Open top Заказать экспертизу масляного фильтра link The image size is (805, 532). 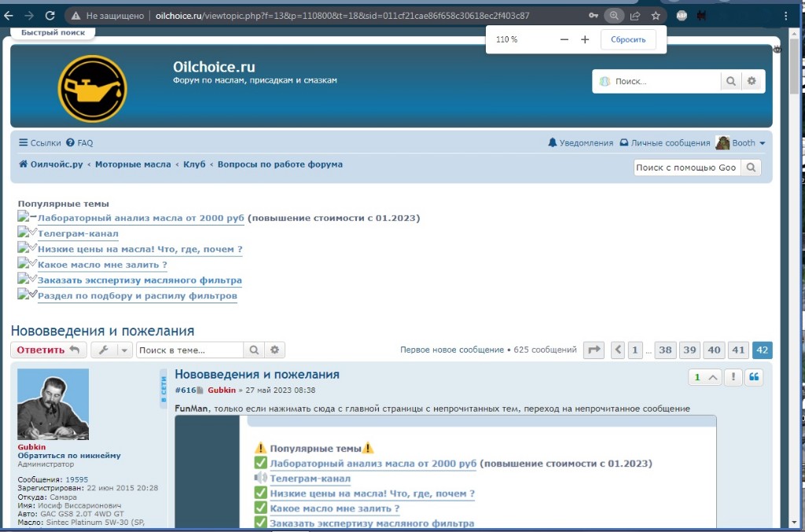140,280
